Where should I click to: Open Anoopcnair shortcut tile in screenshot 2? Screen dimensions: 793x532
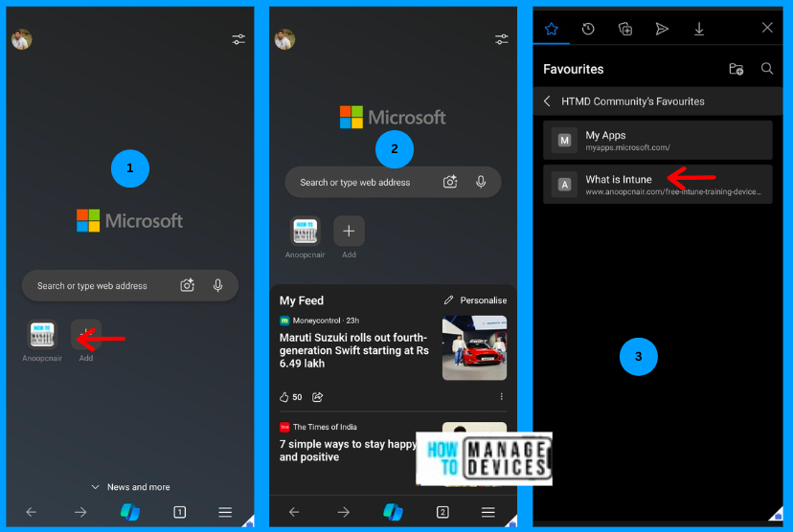click(x=305, y=231)
